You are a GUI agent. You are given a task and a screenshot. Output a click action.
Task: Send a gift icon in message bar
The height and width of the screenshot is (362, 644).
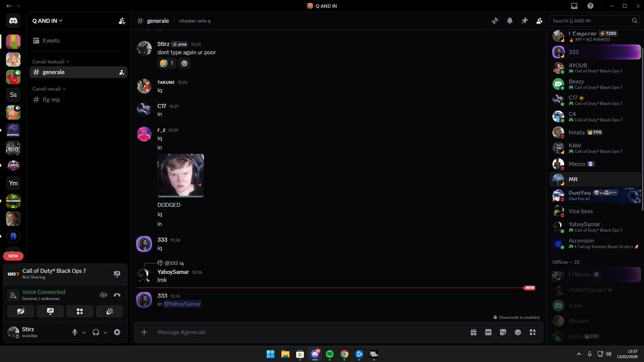point(473,333)
